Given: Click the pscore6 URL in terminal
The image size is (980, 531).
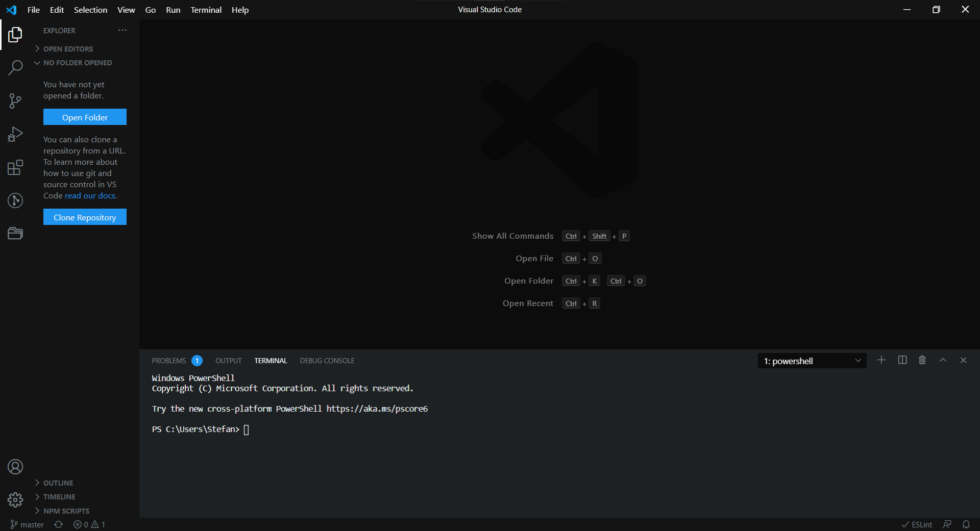Looking at the screenshot, I should pos(377,409).
